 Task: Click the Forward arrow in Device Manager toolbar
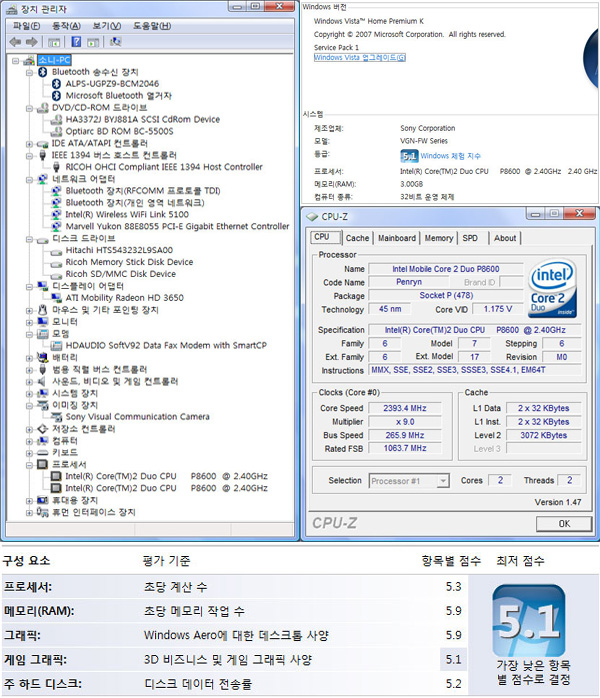(x=31, y=42)
